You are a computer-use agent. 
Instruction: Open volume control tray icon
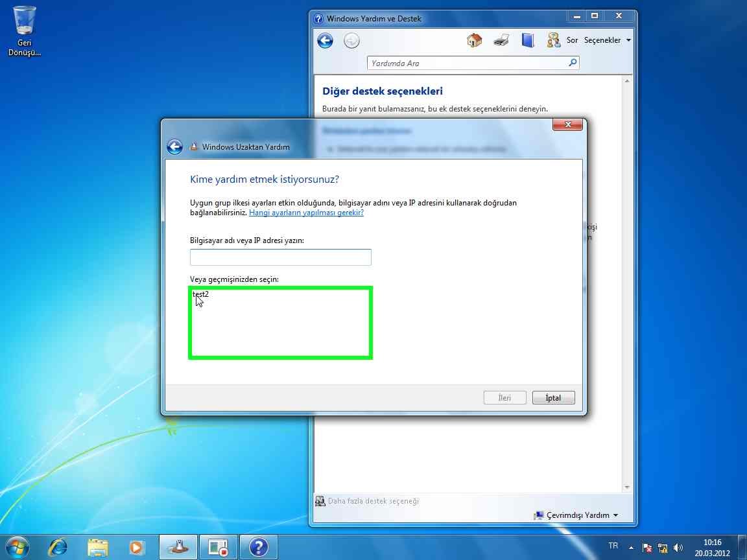(678, 548)
